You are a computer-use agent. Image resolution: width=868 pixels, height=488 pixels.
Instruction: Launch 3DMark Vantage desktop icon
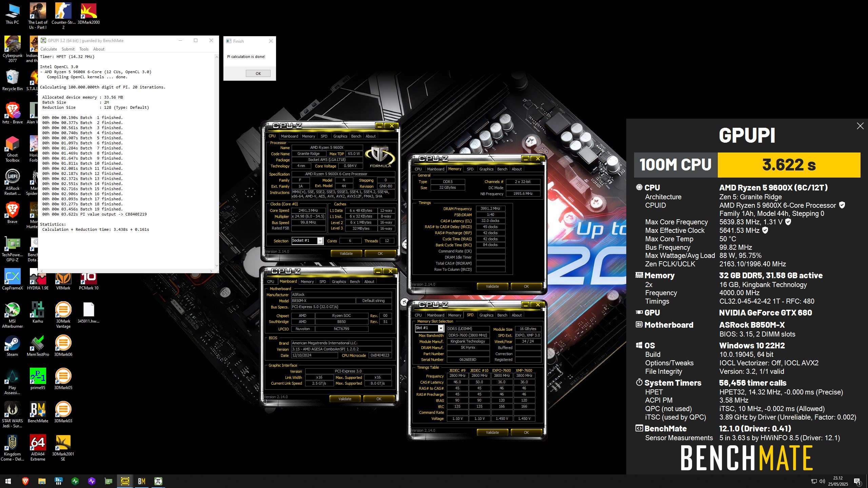click(63, 315)
